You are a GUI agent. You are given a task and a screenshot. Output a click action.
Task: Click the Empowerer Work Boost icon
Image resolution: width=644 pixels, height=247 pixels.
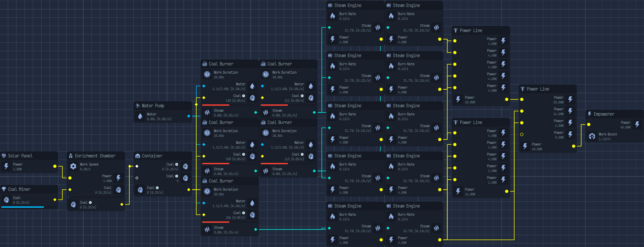pyautogui.click(x=592, y=136)
